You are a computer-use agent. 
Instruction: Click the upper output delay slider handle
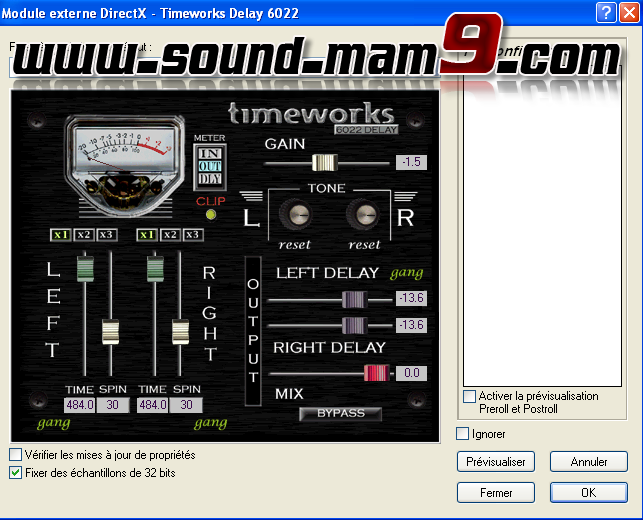[355, 300]
